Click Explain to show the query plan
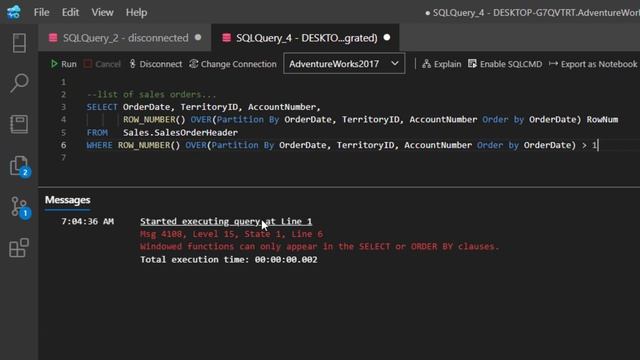 [x=442, y=64]
